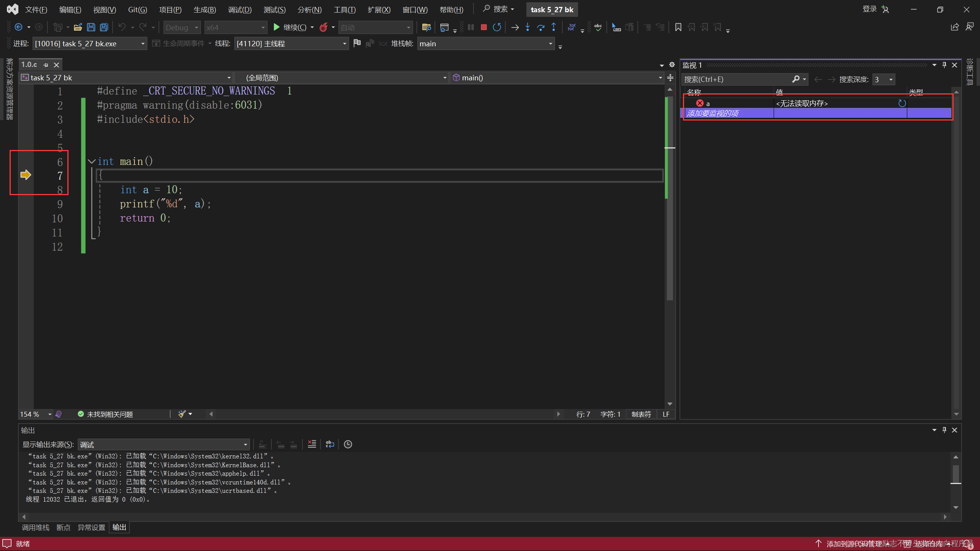The width and height of the screenshot is (980, 551).
Task: Click the Find in Files folder-search icon
Action: (426, 27)
